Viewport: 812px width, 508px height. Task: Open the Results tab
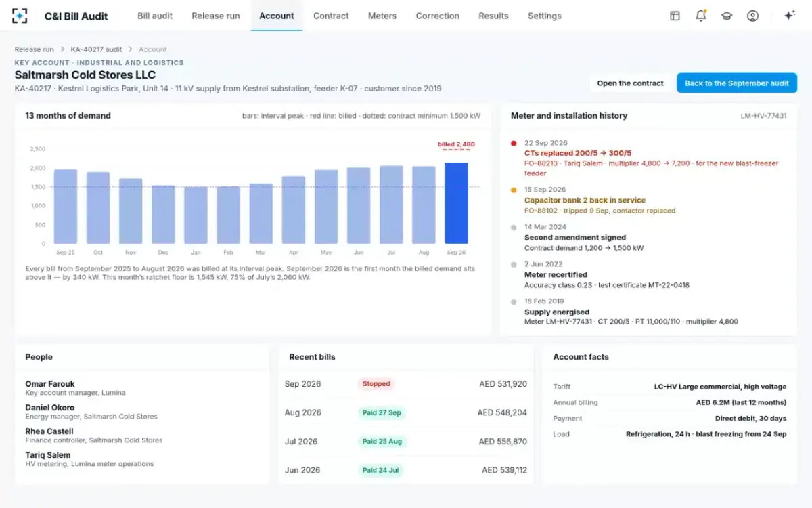(493, 16)
